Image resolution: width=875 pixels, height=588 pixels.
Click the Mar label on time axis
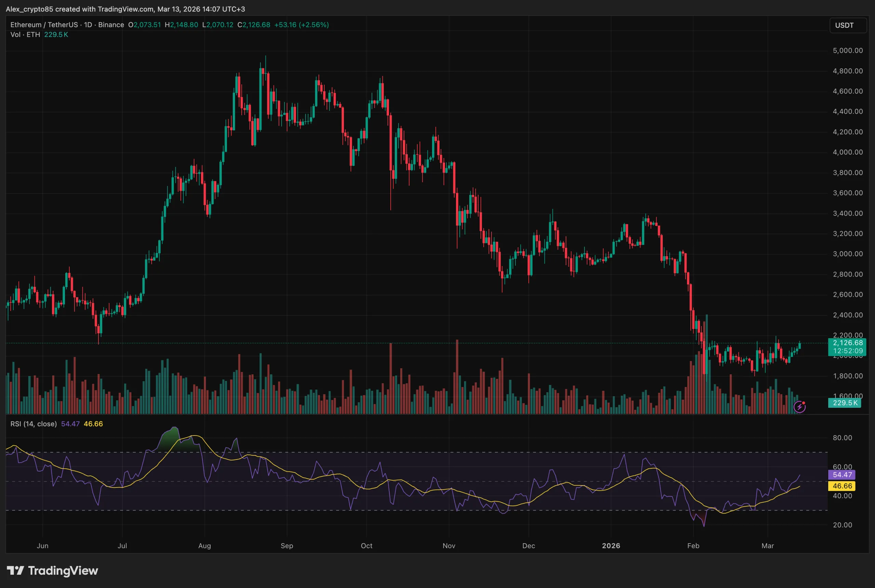click(x=767, y=546)
